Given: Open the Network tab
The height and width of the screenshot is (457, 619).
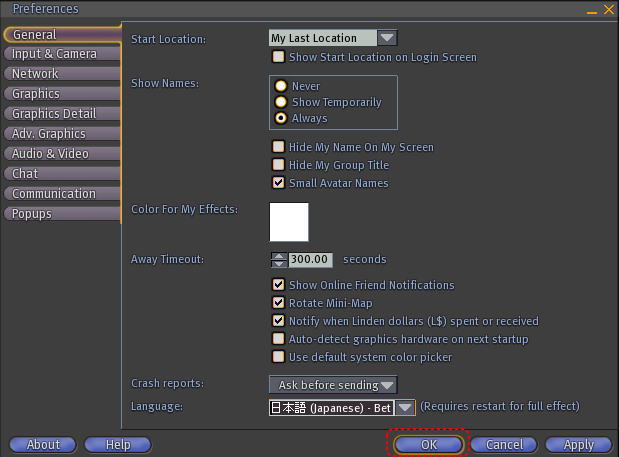Looking at the screenshot, I should (62, 73).
